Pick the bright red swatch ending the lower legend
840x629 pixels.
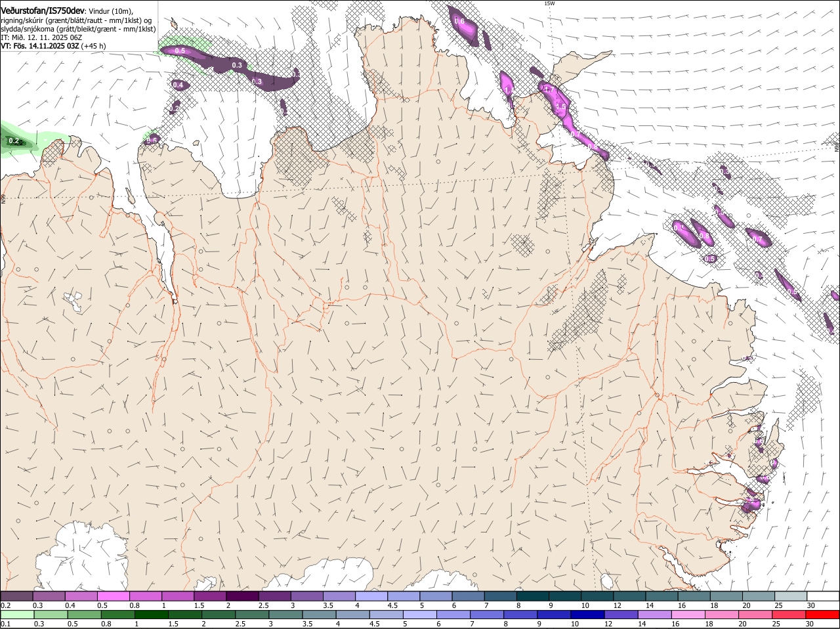(823, 615)
